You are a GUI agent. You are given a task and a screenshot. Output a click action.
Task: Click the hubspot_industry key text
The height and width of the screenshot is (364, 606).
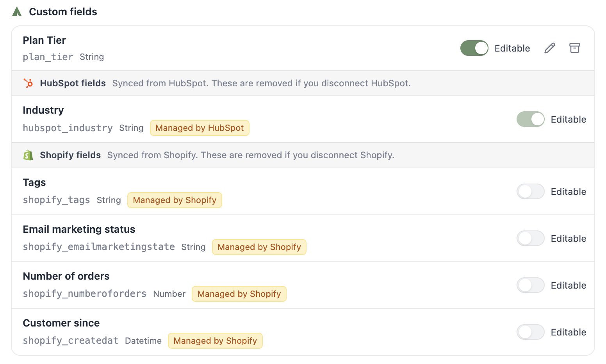(68, 128)
